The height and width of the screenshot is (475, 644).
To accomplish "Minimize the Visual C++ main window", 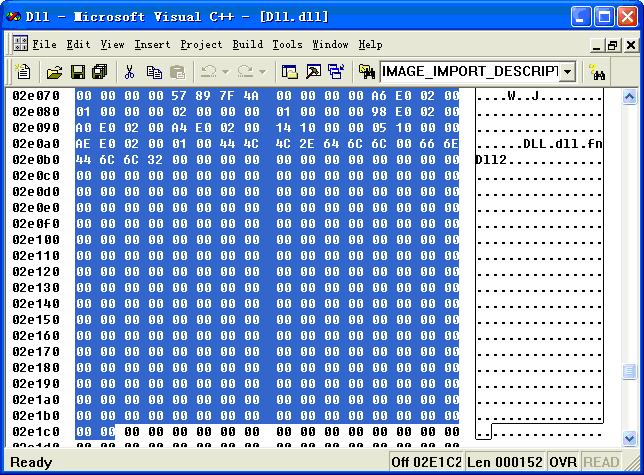I will click(581, 17).
